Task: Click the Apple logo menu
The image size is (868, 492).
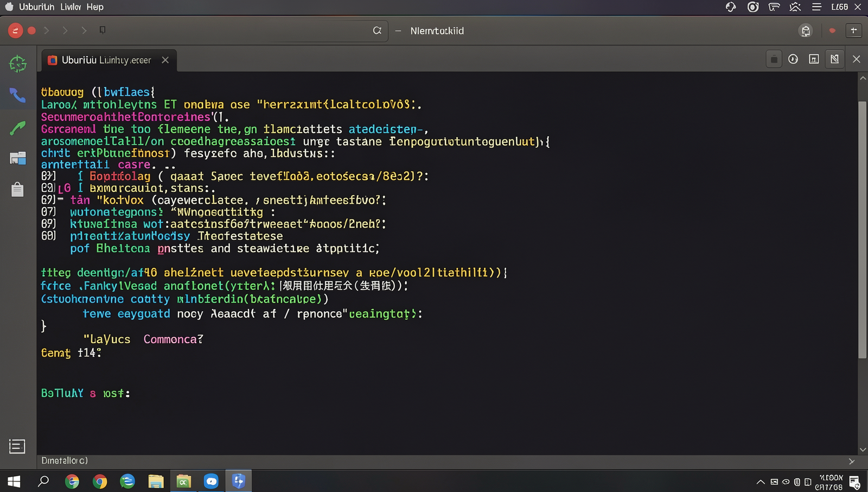Action: coord(9,7)
